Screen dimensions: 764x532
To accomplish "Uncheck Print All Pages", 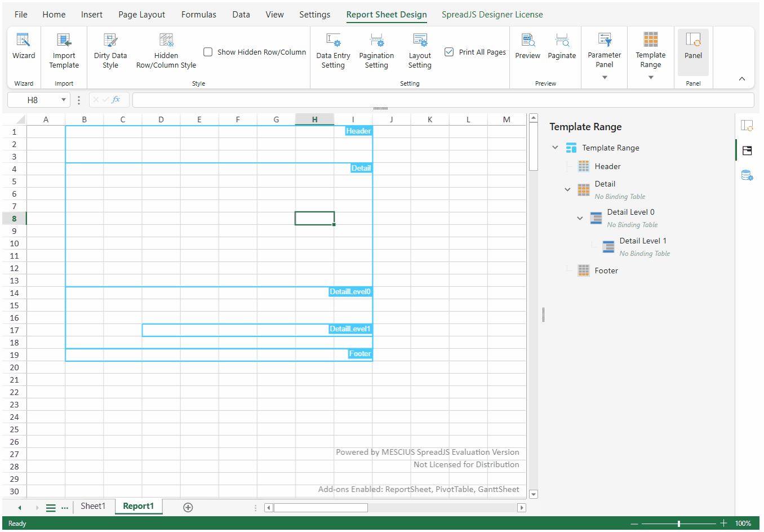I will (x=449, y=52).
